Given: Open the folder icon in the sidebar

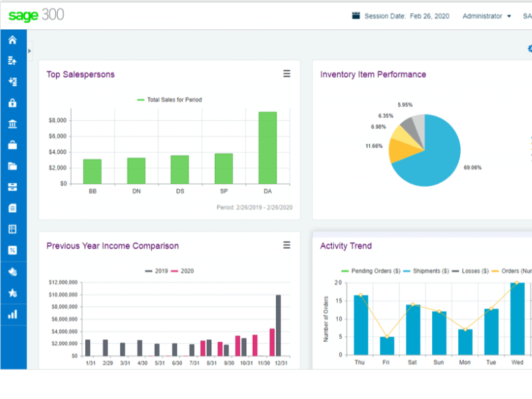Looking at the screenshot, I should click(x=12, y=166).
